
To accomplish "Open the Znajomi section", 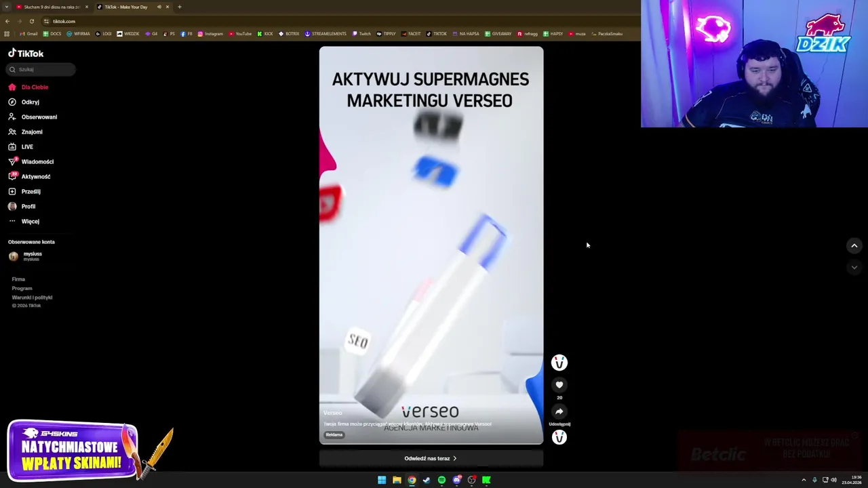I will coord(25,131).
